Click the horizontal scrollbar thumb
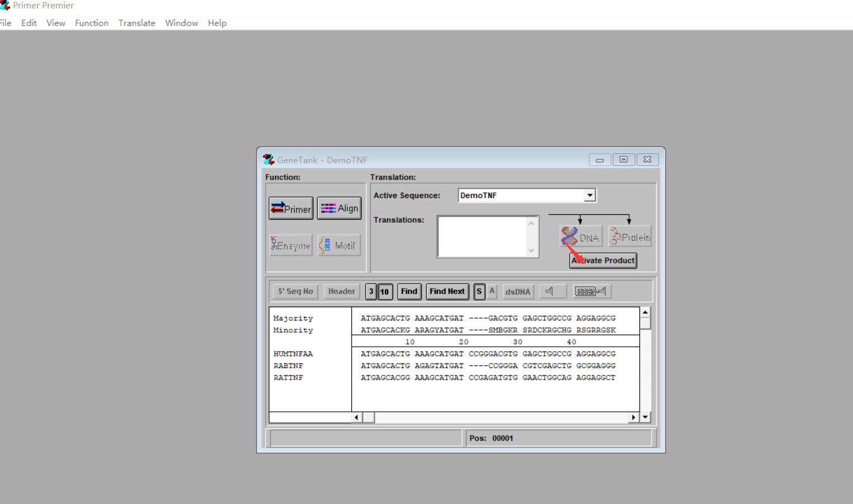853x504 pixels. 369,417
